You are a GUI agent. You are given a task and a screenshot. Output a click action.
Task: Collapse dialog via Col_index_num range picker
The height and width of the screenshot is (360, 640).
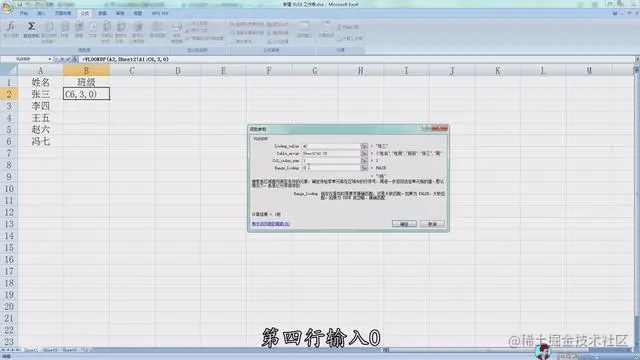pyautogui.click(x=364, y=161)
